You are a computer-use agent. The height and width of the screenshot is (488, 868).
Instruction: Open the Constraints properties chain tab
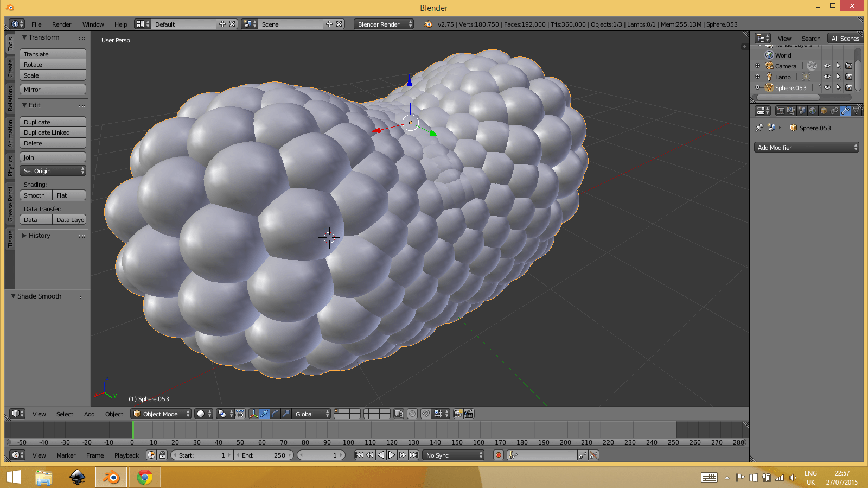point(834,111)
